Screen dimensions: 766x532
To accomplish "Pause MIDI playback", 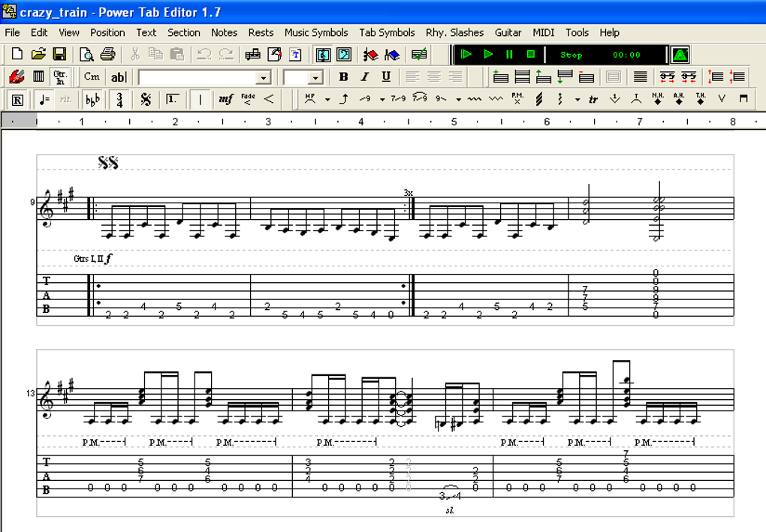I will (509, 54).
